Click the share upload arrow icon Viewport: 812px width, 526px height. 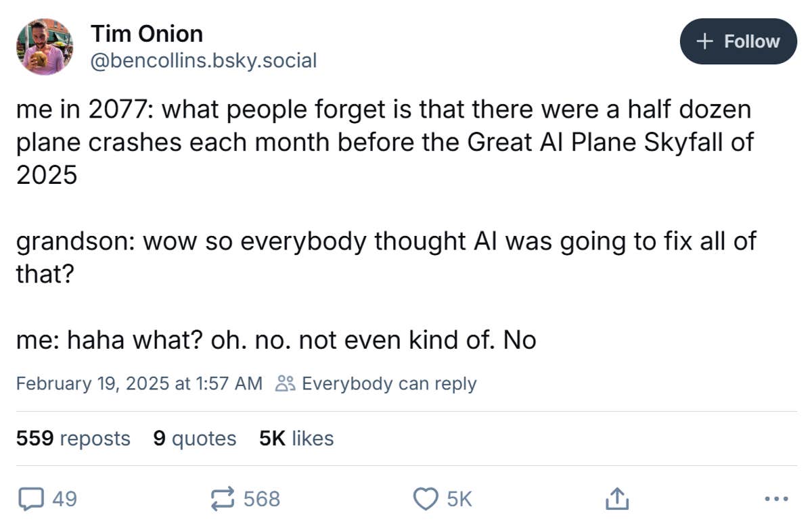click(x=616, y=499)
